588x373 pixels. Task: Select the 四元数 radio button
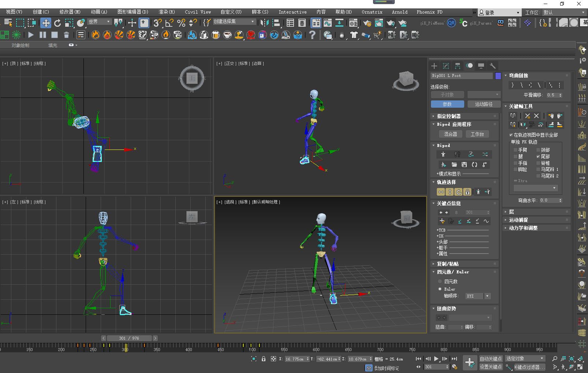pyautogui.click(x=440, y=281)
